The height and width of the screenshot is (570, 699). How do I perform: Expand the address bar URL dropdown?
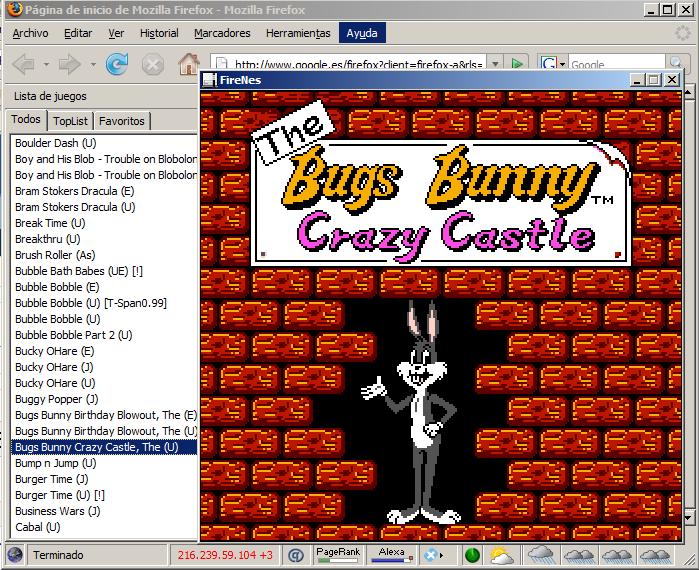[495, 64]
